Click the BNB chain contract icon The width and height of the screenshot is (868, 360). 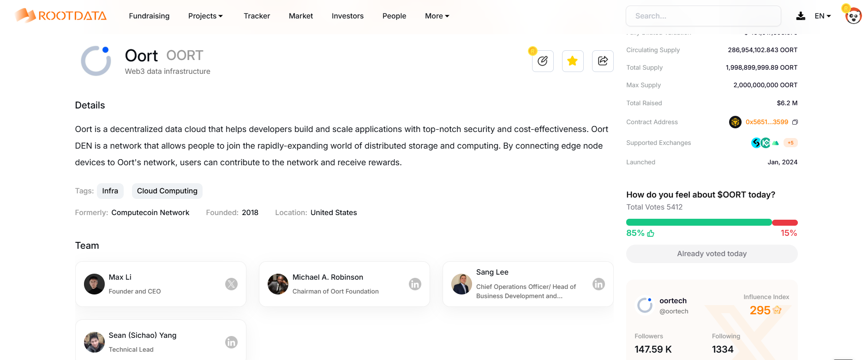735,122
